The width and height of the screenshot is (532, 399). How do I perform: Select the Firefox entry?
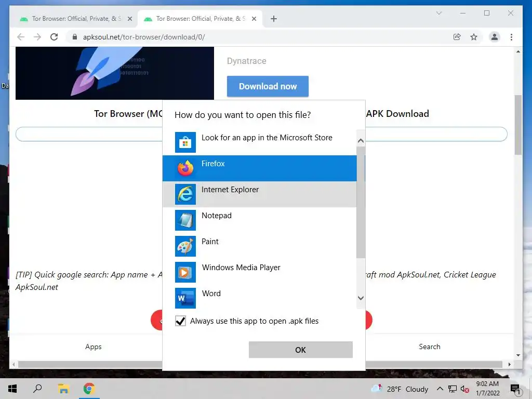click(x=260, y=168)
